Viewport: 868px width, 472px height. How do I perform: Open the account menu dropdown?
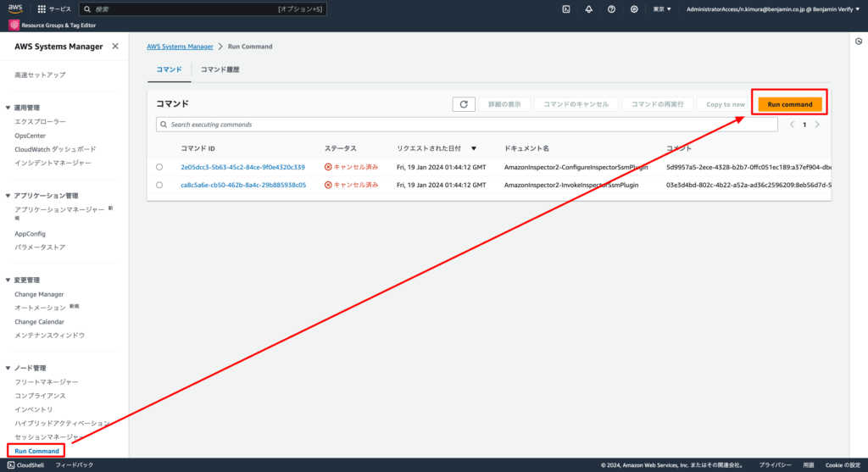(773, 8)
